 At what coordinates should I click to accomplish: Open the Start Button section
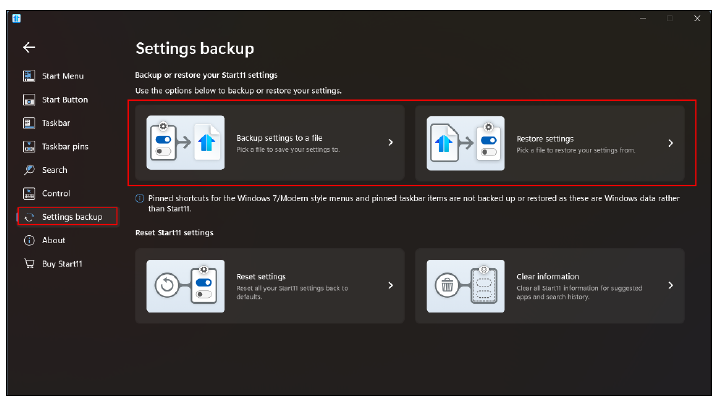point(65,100)
